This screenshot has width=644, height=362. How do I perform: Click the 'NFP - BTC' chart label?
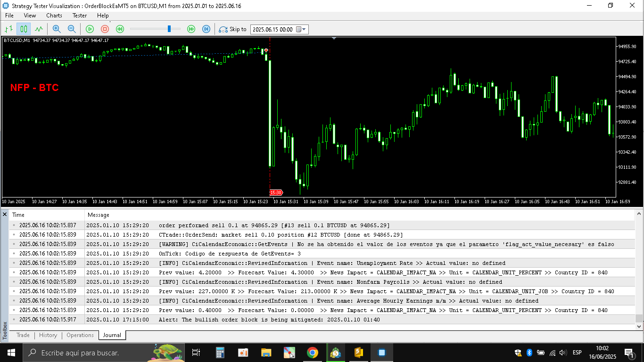click(x=34, y=88)
